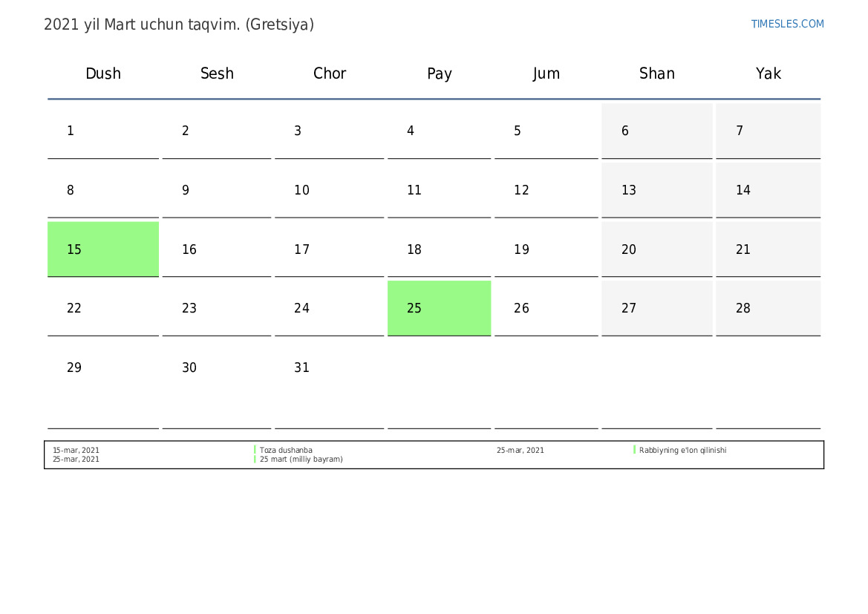
Task: Choose day 22 in the grid
Action: tap(103, 308)
